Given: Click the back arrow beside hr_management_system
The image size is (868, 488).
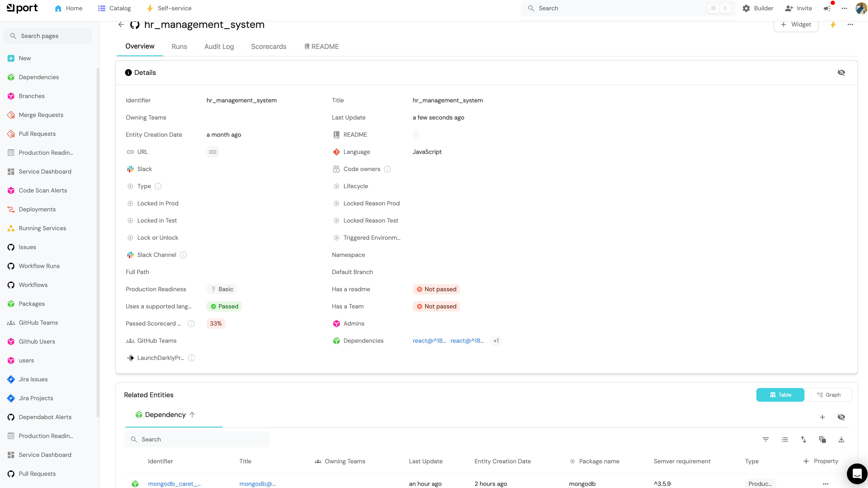Looking at the screenshot, I should pyautogui.click(x=121, y=25).
